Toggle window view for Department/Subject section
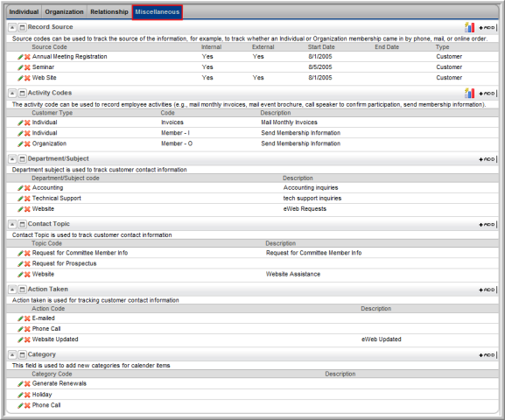The width and height of the screenshot is (505, 420). click(22, 158)
